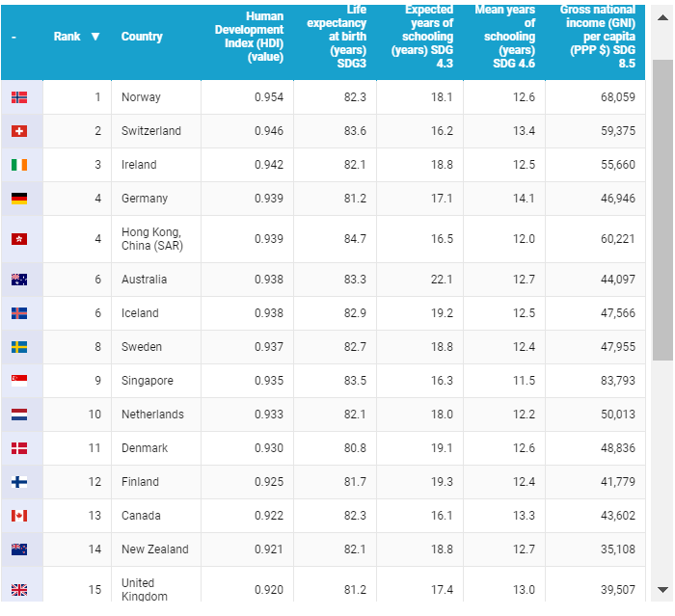Select the United Kingdom flag icon
This screenshot has height=616, width=675.
[x=19, y=589]
